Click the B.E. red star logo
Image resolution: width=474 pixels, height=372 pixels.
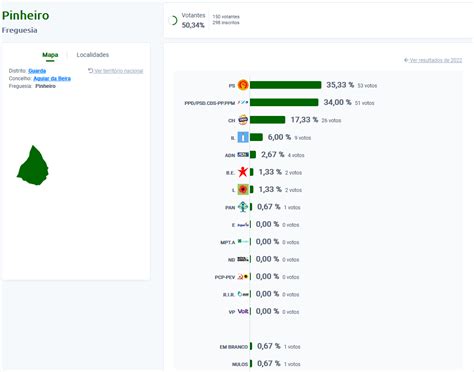coord(243,172)
